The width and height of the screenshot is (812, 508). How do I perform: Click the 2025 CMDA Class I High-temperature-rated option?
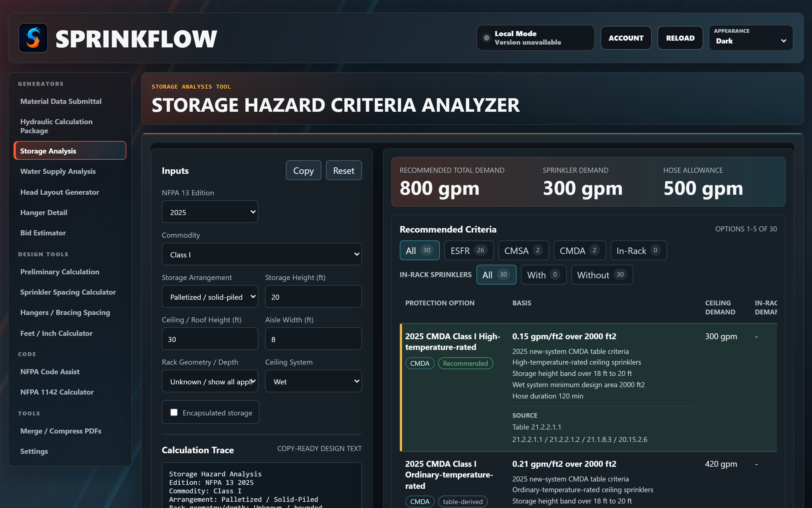pos(452,341)
